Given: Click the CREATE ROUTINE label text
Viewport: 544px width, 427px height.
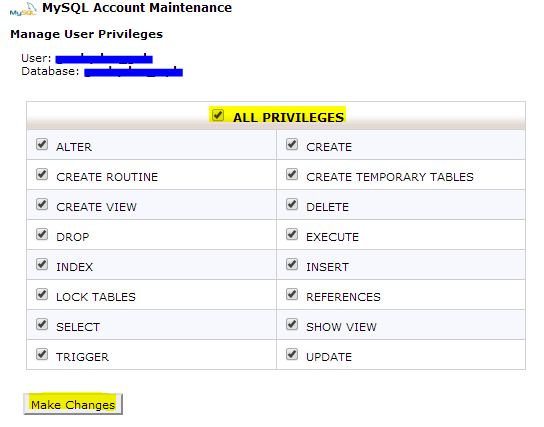Looking at the screenshot, I should pos(107,177).
